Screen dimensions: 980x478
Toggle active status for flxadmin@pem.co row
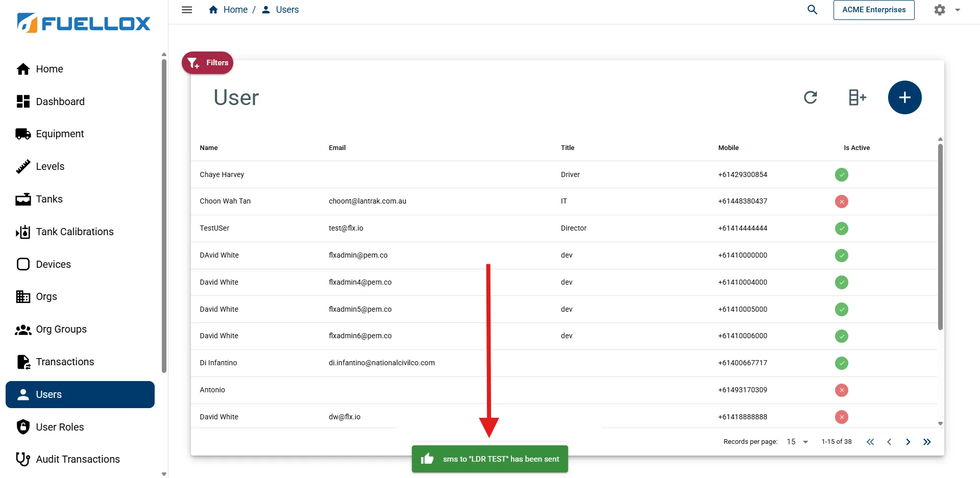pos(841,255)
